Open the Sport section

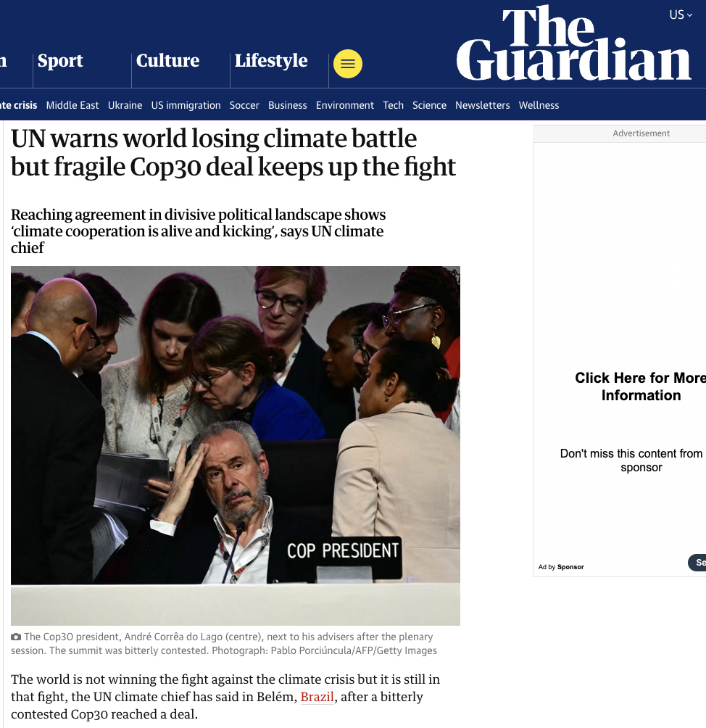60,60
